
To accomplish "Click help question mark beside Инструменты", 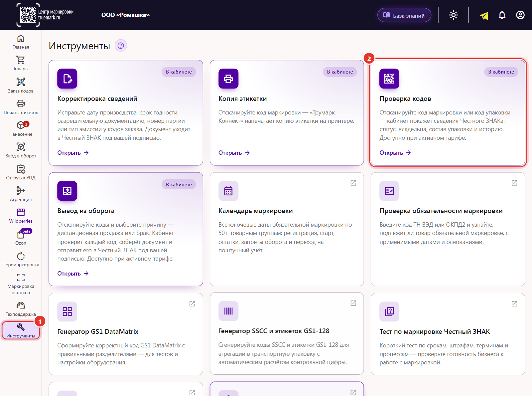I will coord(121,46).
